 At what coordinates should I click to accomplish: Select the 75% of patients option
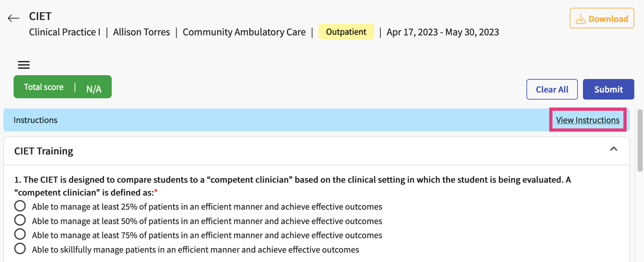[x=20, y=234]
